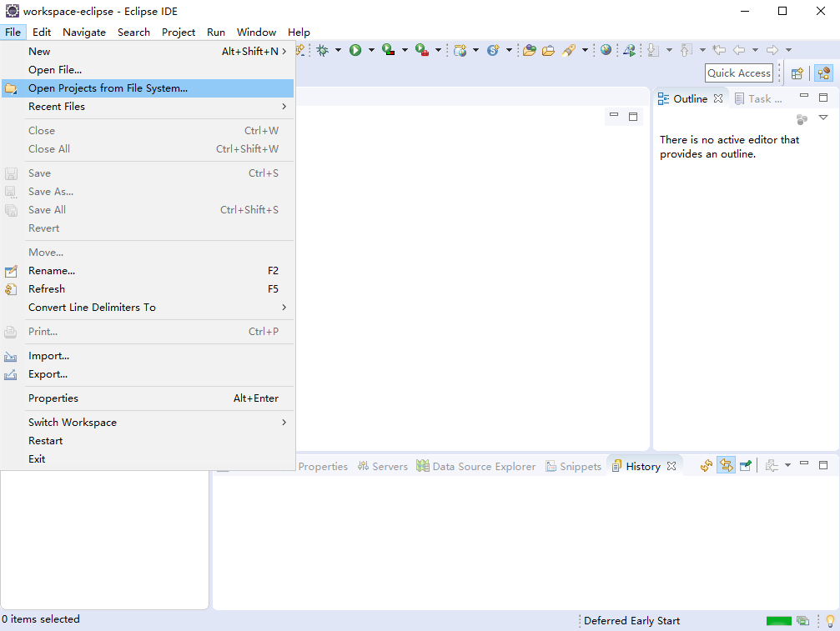Click the Back navigation arrow

pyautogui.click(x=739, y=50)
